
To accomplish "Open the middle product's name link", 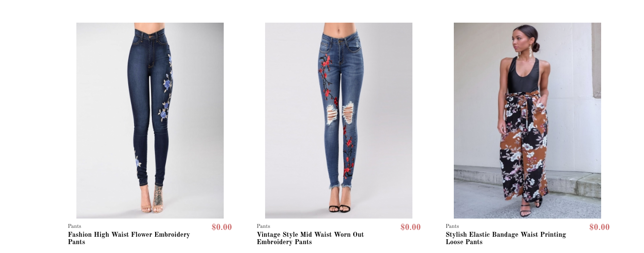I will [310, 238].
